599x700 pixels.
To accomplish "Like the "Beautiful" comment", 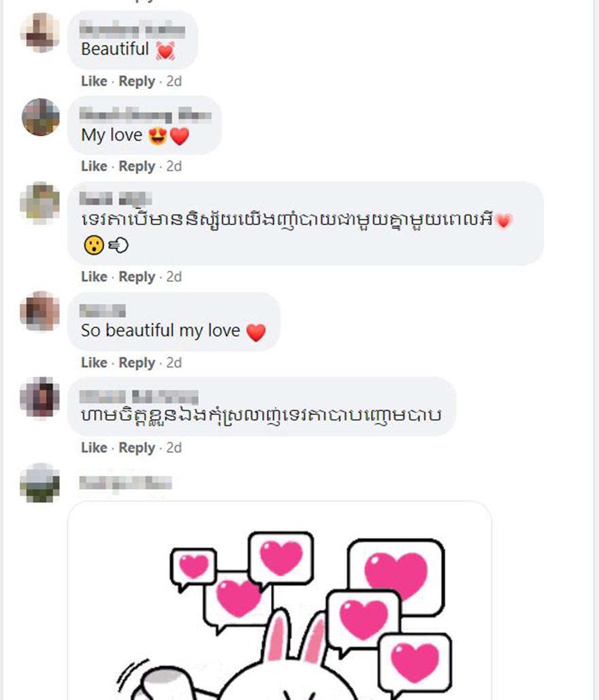I will 94,81.
